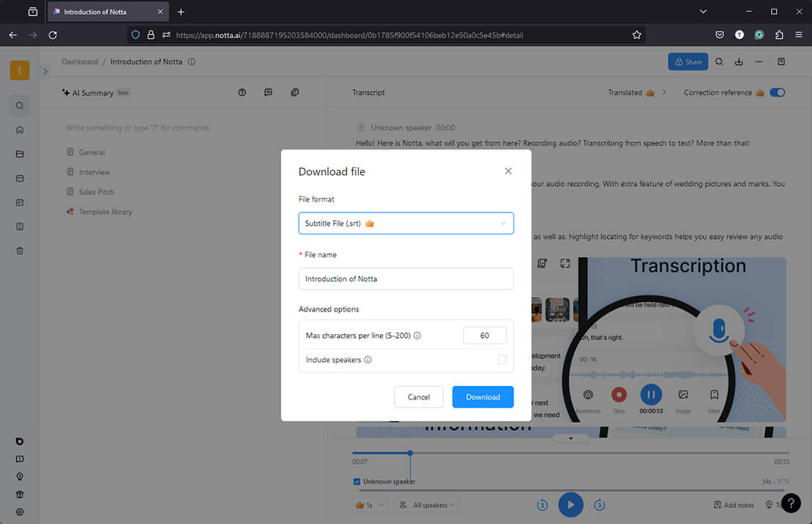812x524 pixels.
Task: Click Add notes
Action: tap(733, 505)
